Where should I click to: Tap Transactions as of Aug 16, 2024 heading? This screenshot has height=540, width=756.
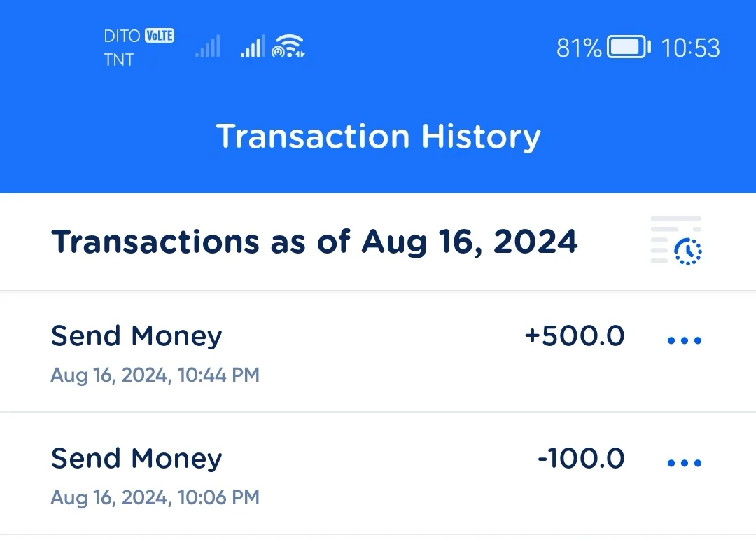pos(314,242)
